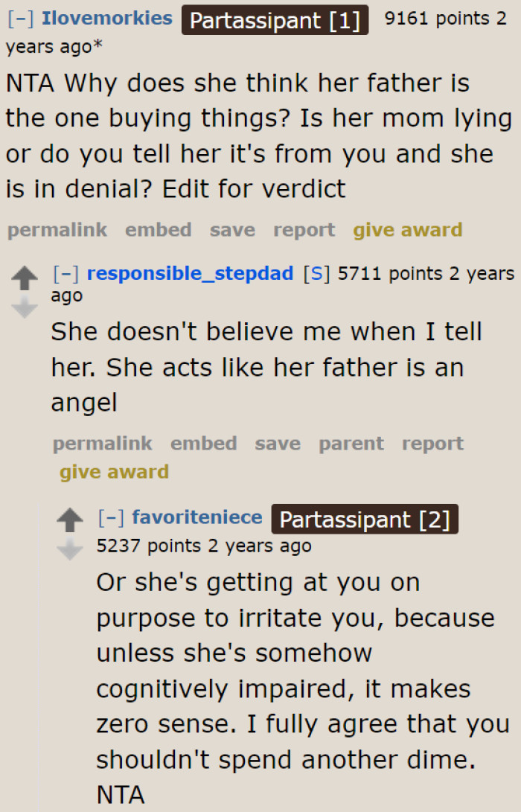Viewport: 521px width, 812px height.
Task: Open favoriteniece's user profile
Action: point(197,517)
